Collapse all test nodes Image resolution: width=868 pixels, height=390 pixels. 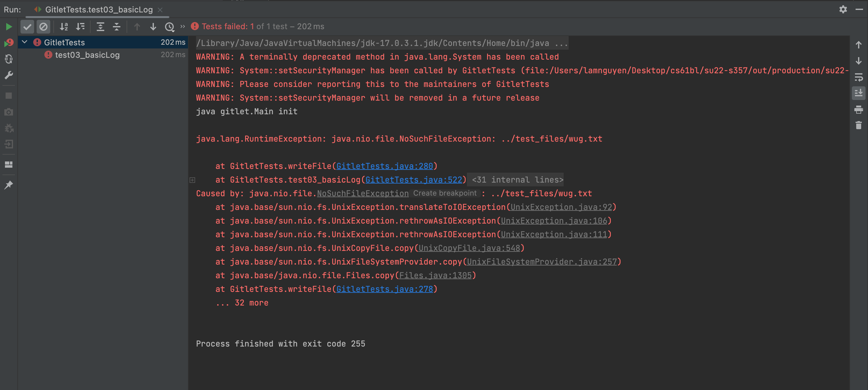pyautogui.click(x=117, y=27)
